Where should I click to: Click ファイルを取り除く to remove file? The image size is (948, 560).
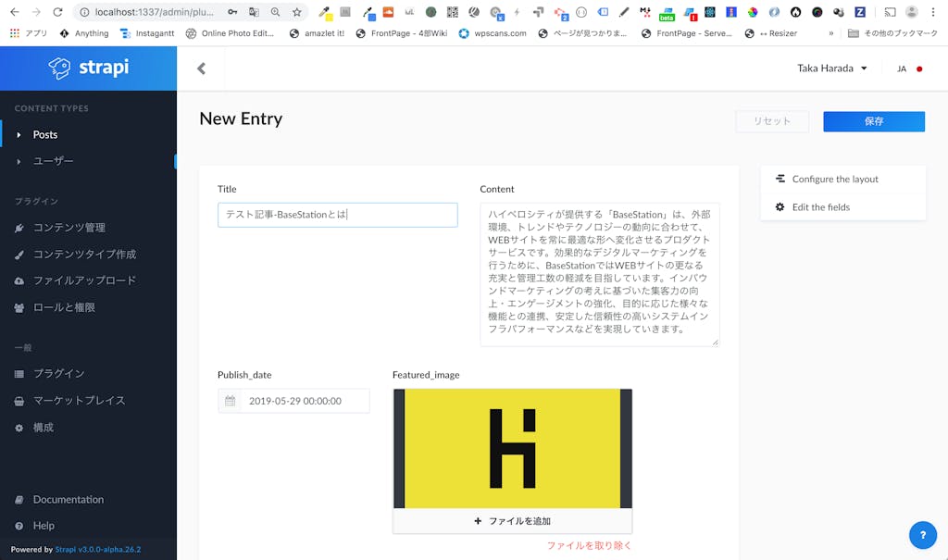(590, 545)
